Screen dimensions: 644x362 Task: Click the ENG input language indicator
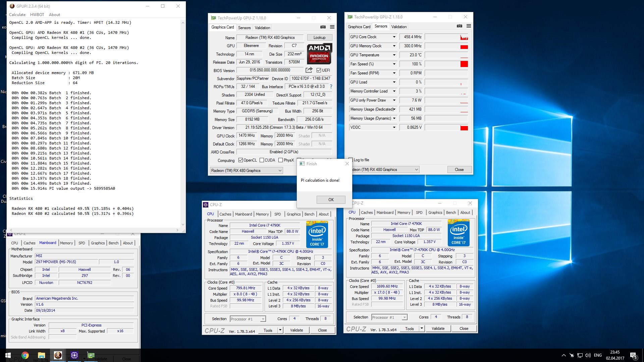tap(598, 355)
